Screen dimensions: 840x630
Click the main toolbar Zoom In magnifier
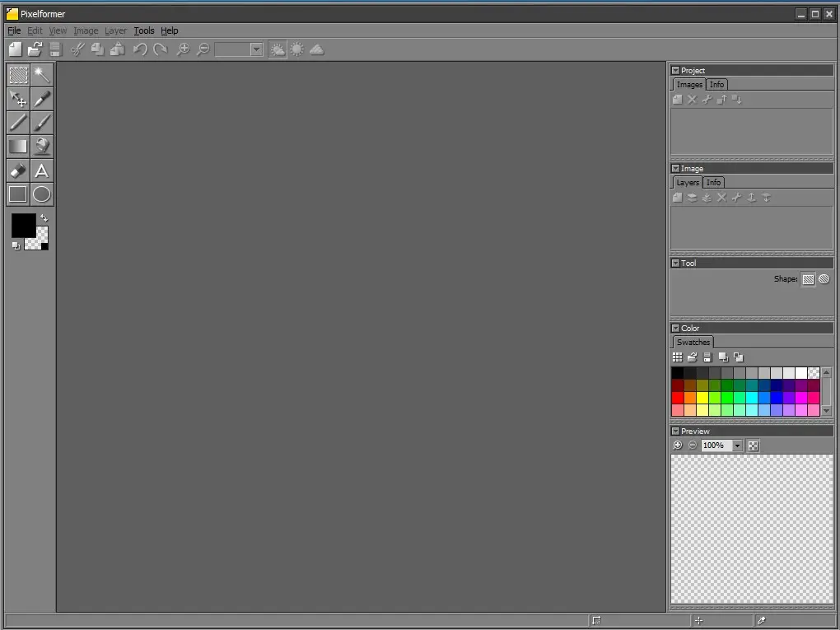(183, 49)
